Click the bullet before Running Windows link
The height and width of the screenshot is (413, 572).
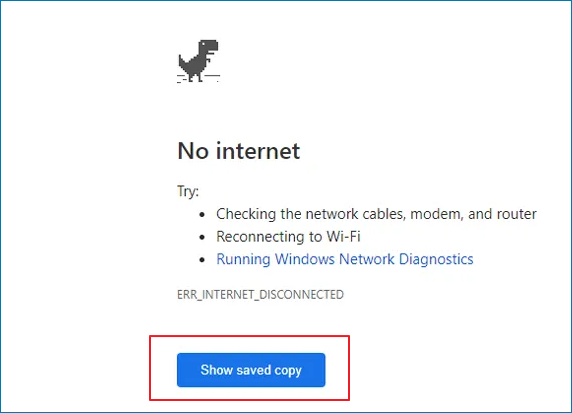click(202, 260)
